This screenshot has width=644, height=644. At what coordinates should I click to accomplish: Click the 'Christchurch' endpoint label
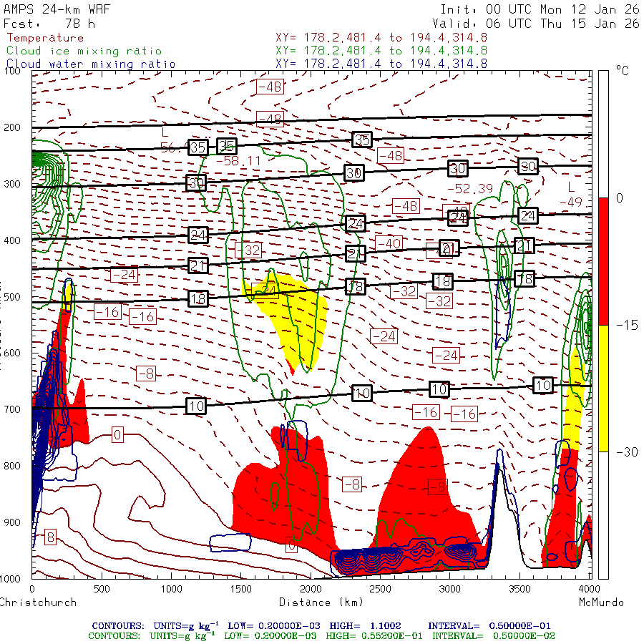click(38, 602)
